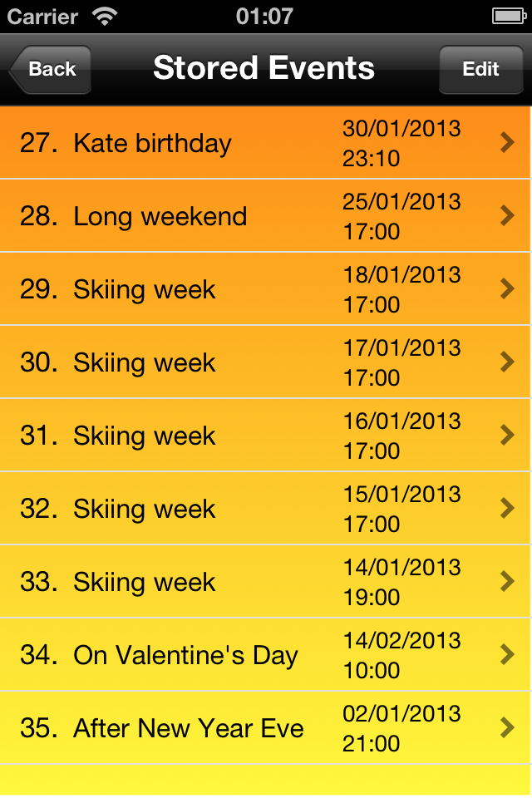Open chevron for Kate birthday event
Screen dimensions: 532x798
(507, 142)
